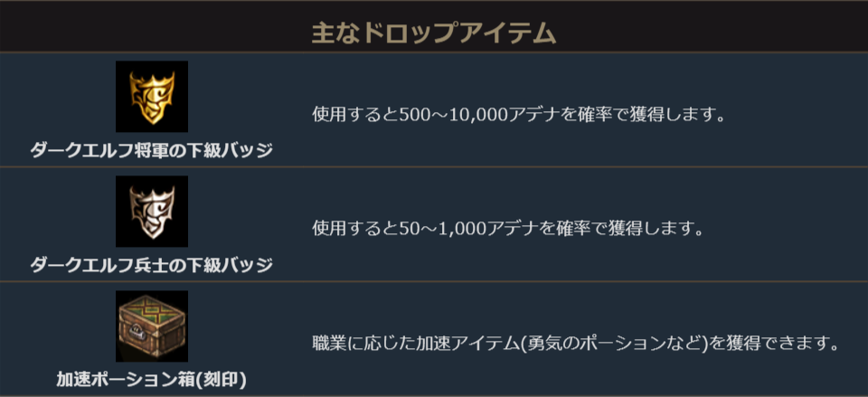
Task: Click the gold Dark Elf General badge icon
Action: [151, 97]
